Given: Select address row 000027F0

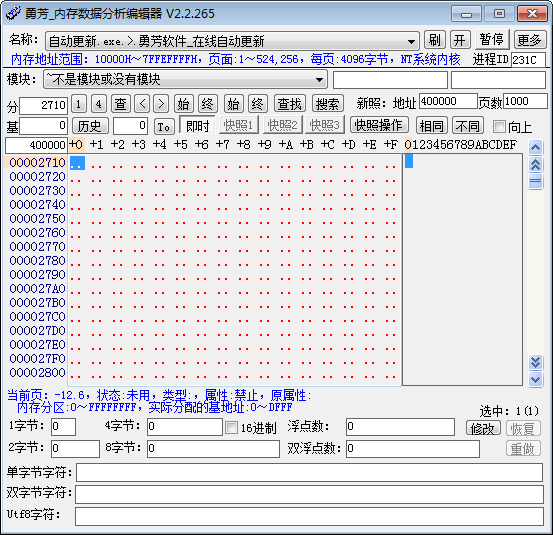Looking at the screenshot, I should point(37,359).
